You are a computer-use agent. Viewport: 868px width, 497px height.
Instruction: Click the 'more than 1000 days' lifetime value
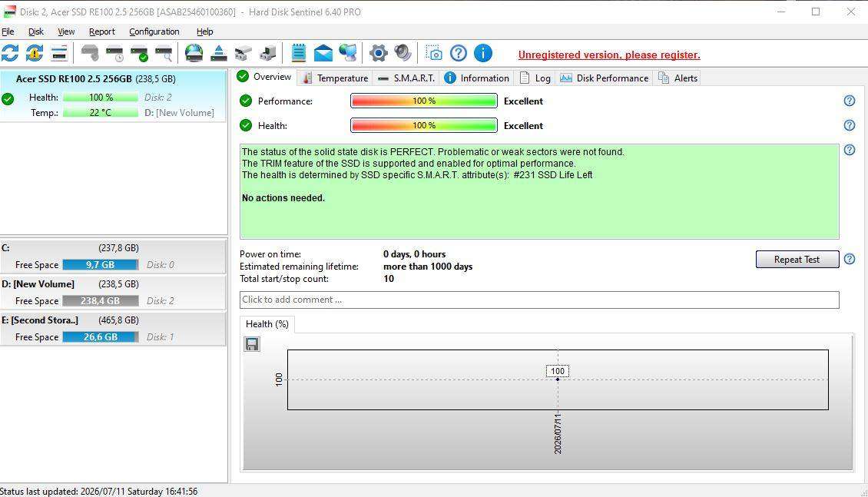tap(428, 267)
